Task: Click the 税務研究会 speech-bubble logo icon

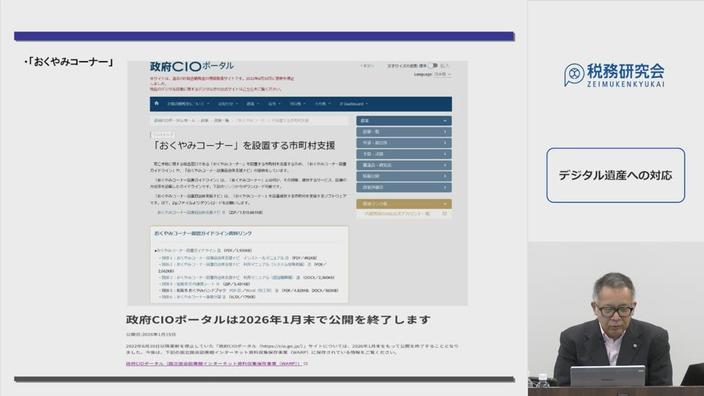Action: (574, 75)
